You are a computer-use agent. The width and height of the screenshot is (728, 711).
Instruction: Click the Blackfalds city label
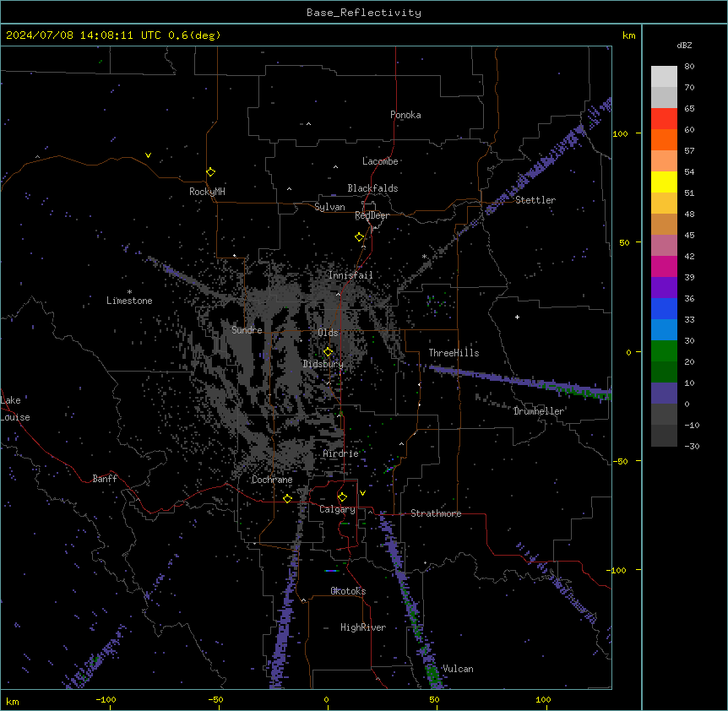(x=372, y=188)
